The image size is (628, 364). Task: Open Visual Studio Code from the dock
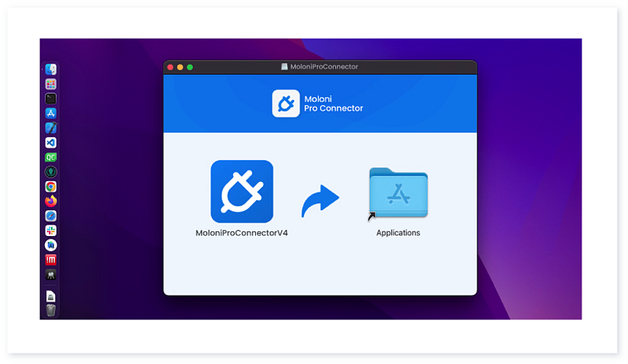pyautogui.click(x=51, y=143)
